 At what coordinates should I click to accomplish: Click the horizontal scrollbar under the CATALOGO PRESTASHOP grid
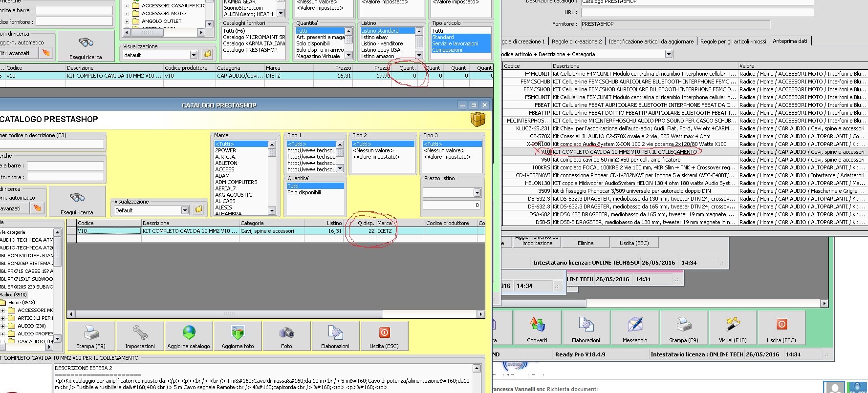point(276,314)
